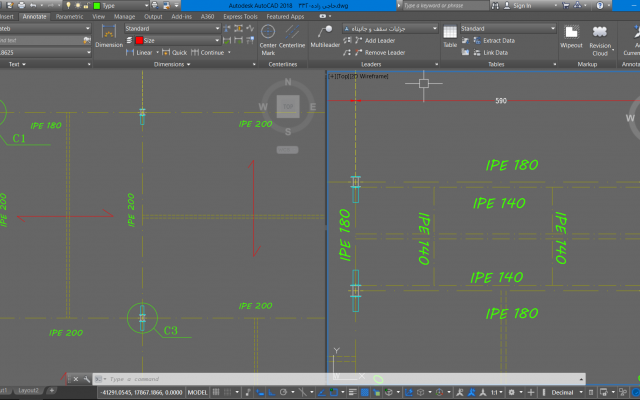Start the Multileader tool
Screen dimensions: 640x400
[325, 36]
